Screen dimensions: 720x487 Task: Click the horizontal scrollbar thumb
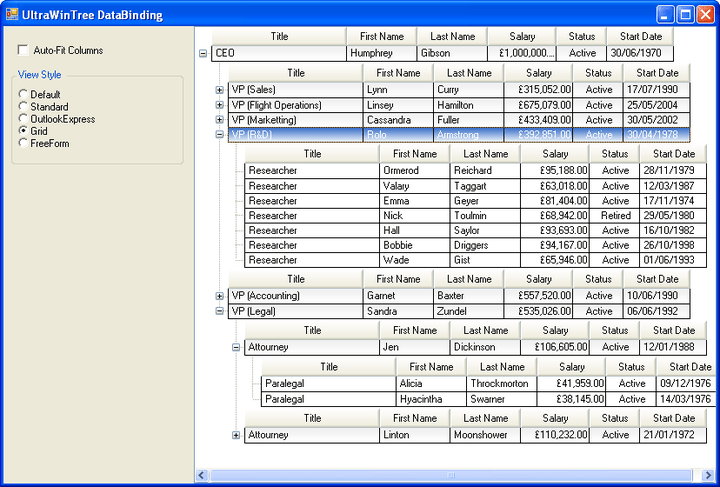click(x=451, y=475)
